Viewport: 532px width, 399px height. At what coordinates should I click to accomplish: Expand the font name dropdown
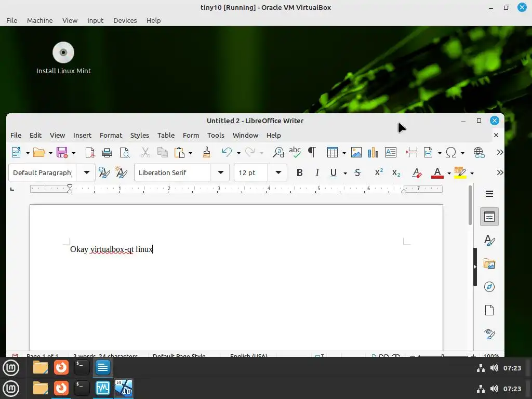click(x=220, y=172)
